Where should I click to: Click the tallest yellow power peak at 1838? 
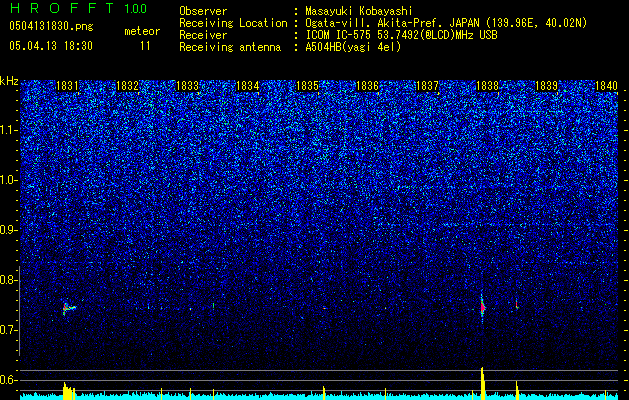483,383
